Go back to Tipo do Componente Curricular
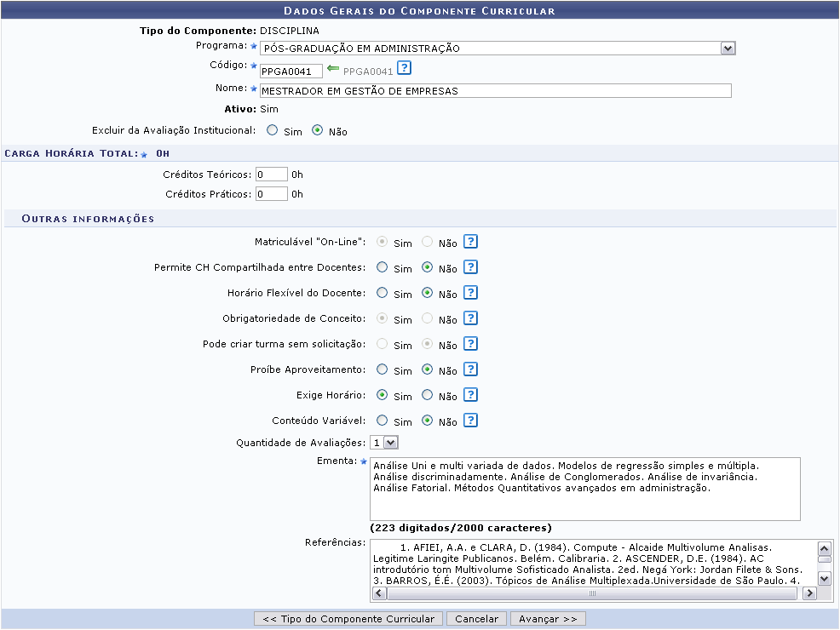The width and height of the screenshot is (840, 630). (348, 619)
